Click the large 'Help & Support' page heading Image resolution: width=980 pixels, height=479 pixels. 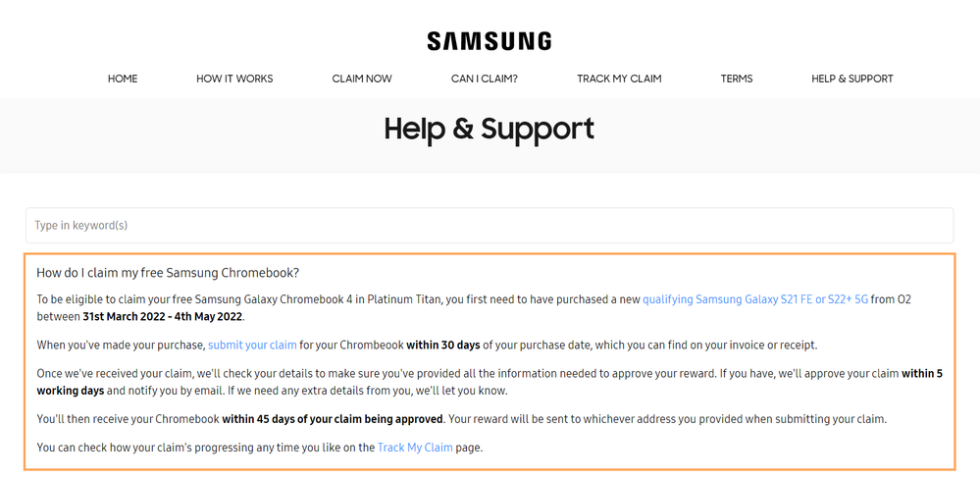tap(490, 129)
